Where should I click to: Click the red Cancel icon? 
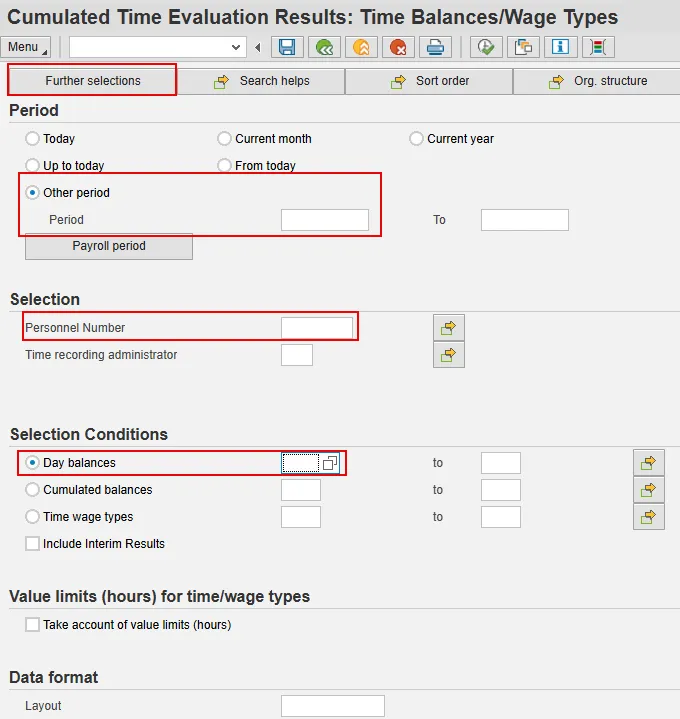click(398, 47)
